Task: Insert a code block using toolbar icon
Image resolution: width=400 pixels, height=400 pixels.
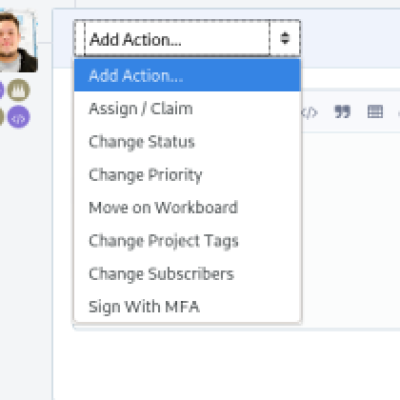Action: [309, 112]
